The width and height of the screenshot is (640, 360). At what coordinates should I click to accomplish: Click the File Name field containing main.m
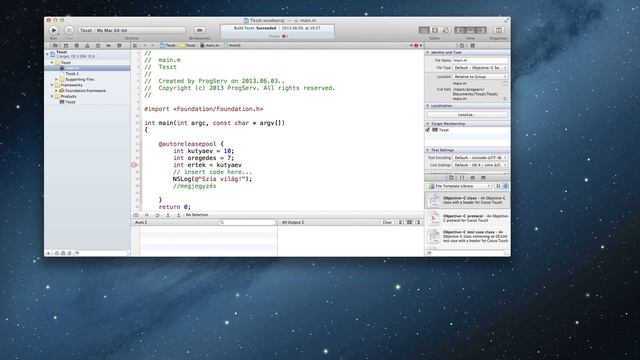click(x=480, y=60)
